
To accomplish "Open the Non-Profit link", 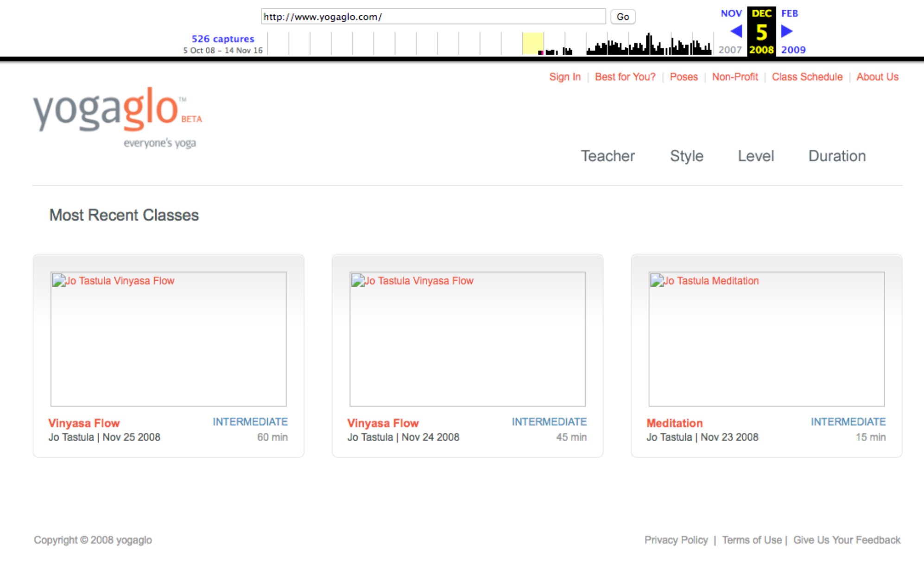I will (x=735, y=77).
